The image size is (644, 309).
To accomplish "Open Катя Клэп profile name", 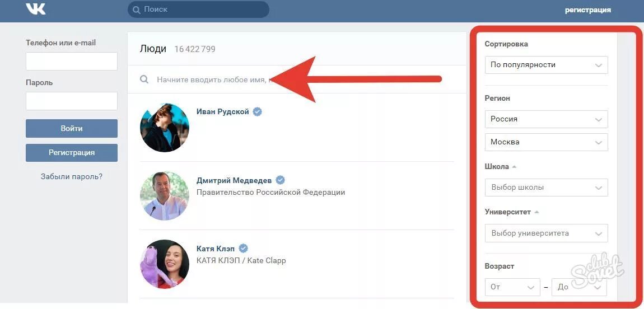I will (216, 249).
